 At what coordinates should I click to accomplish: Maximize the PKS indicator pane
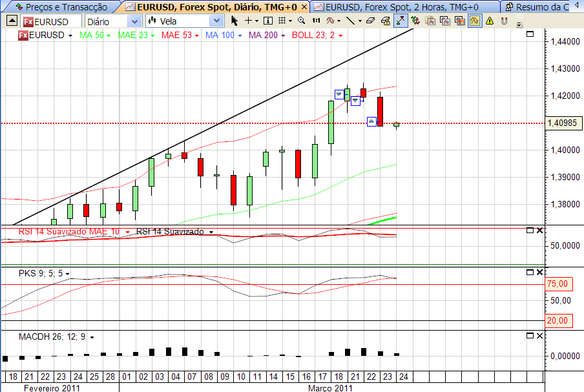pos(530,273)
